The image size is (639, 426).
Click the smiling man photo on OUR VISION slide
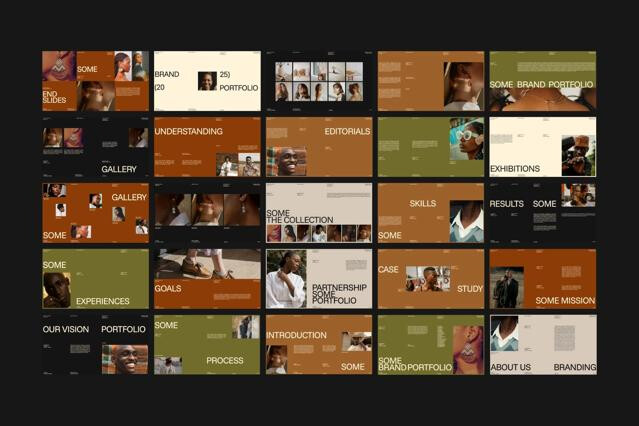(x=125, y=359)
